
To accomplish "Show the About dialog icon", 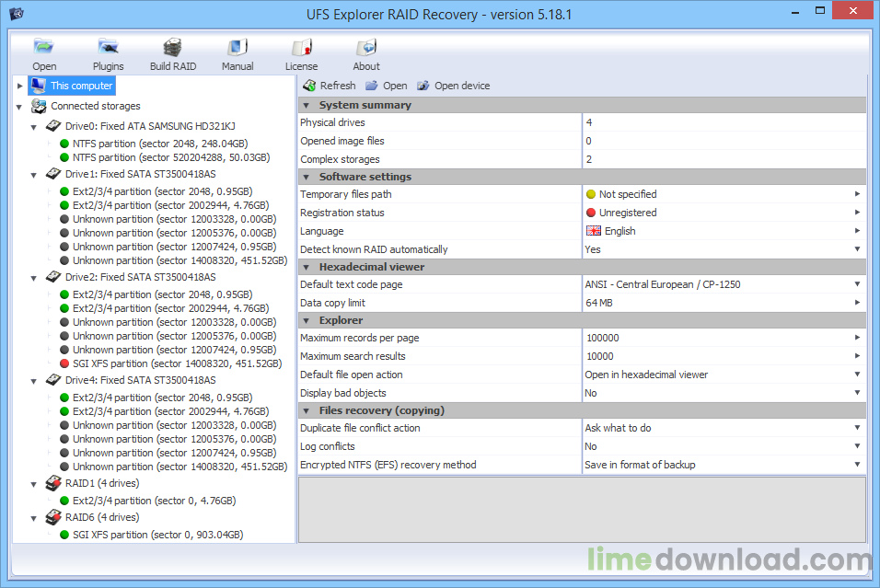I will (366, 47).
